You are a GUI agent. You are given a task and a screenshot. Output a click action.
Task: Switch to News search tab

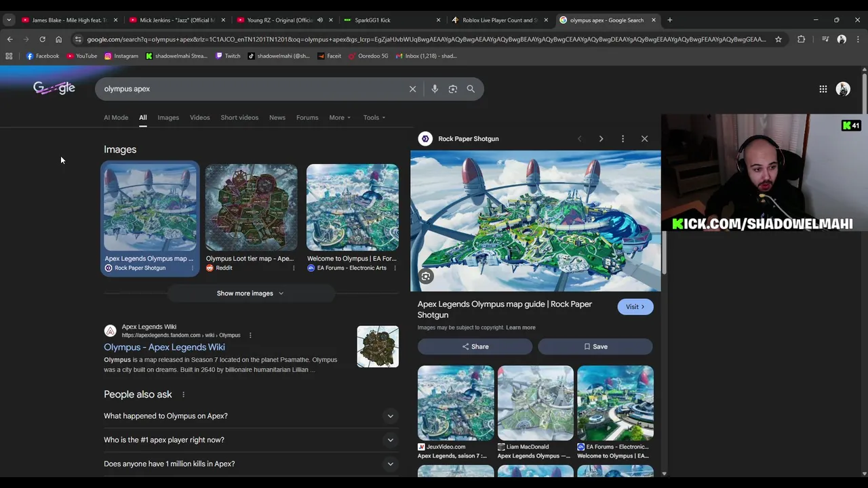pos(277,117)
